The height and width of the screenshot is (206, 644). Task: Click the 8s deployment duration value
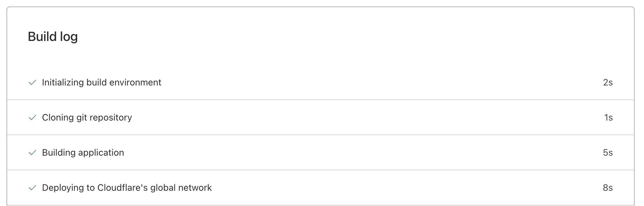coord(608,188)
